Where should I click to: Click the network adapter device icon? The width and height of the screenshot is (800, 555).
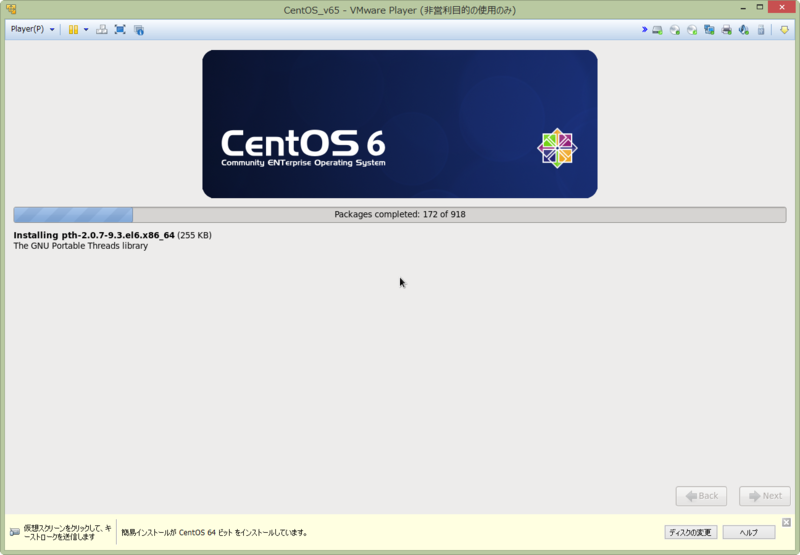click(709, 30)
